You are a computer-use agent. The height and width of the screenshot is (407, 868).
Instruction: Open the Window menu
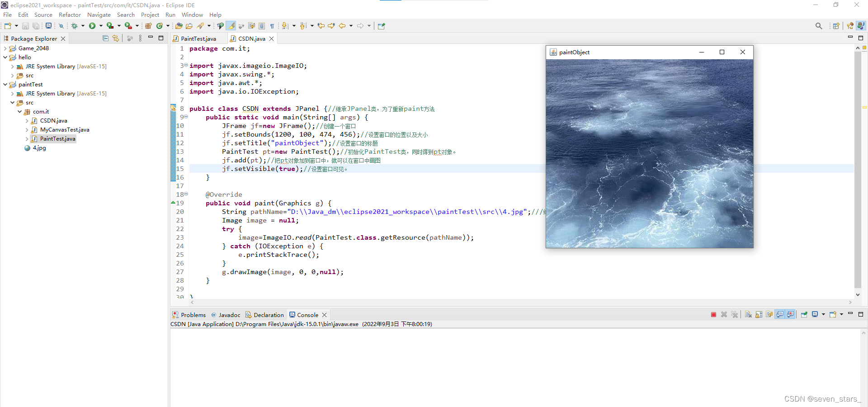192,14
